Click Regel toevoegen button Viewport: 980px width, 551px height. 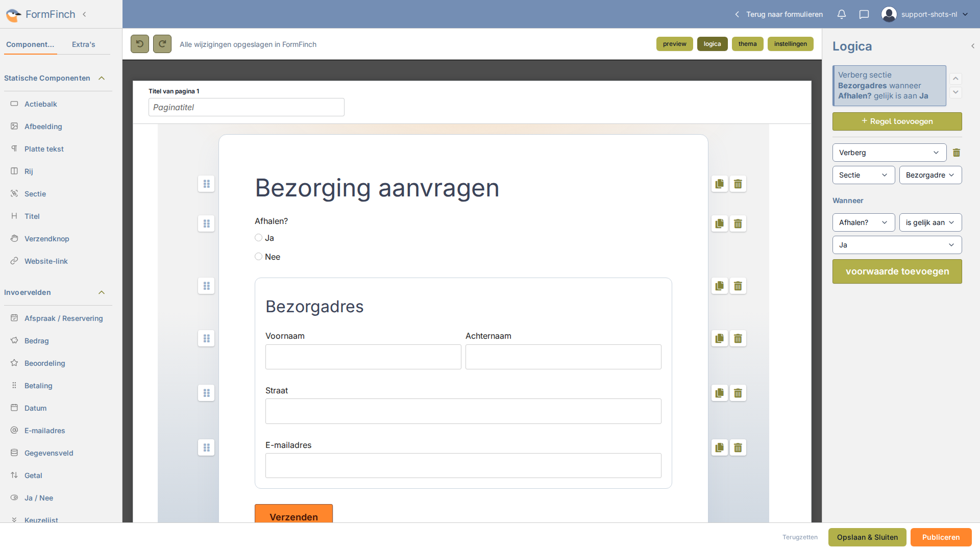[x=897, y=121]
